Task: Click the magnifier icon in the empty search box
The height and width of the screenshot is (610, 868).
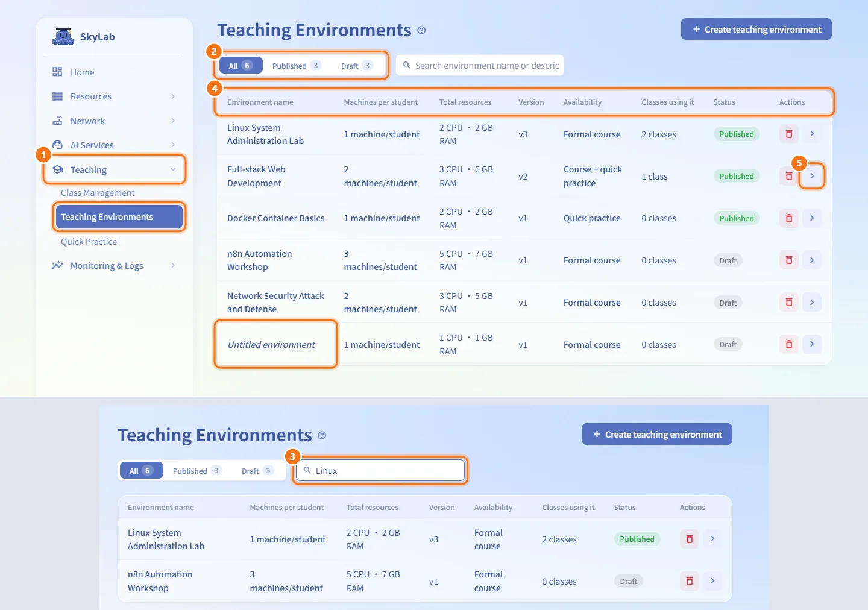Action: (407, 65)
